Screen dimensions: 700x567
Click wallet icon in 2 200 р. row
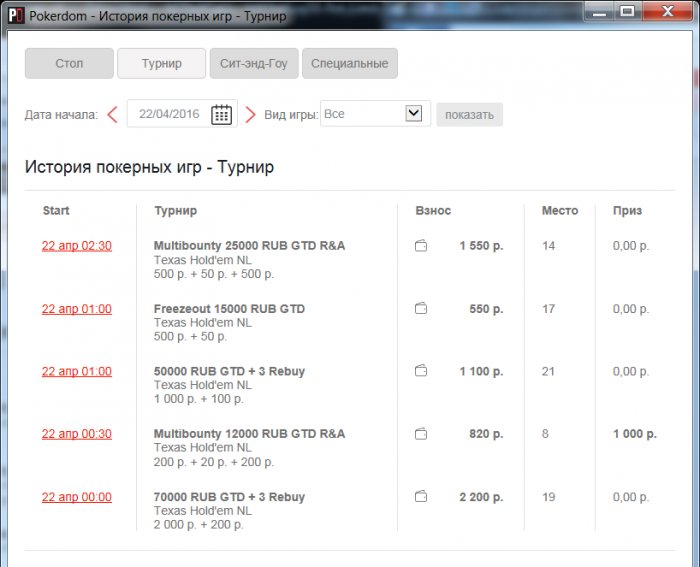(421, 496)
